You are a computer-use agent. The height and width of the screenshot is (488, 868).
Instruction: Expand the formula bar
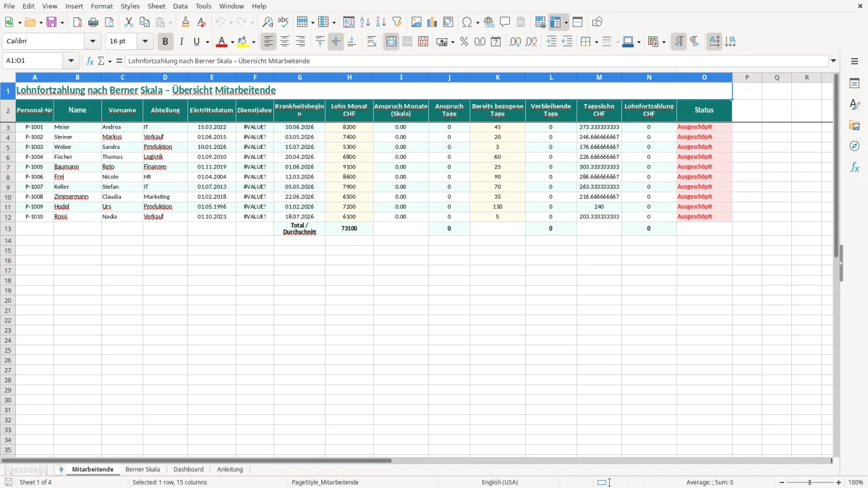[833, 61]
